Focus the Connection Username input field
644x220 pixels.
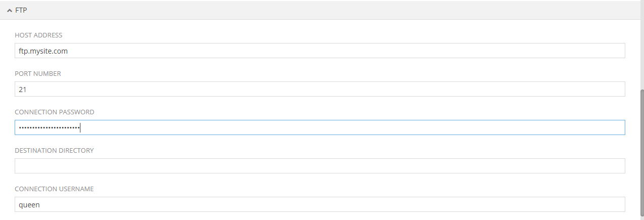(320, 204)
